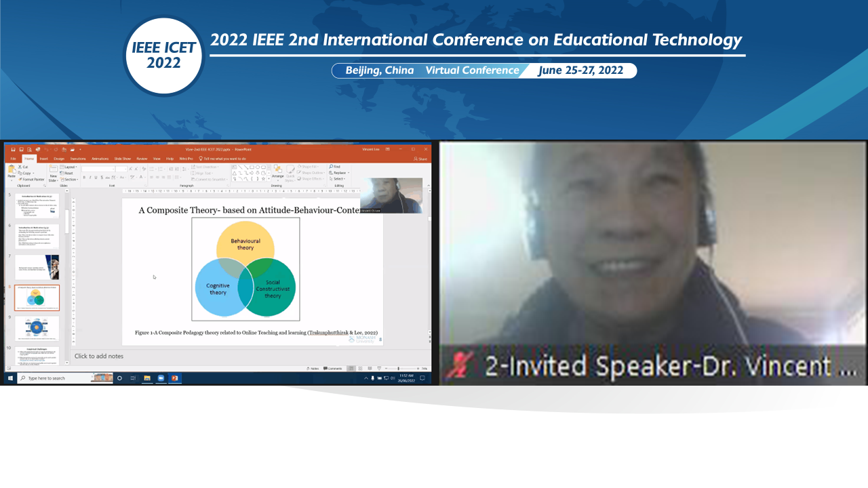Screen dimensions: 868x488
Task: Toggle italic formatting
Action: pos(90,177)
